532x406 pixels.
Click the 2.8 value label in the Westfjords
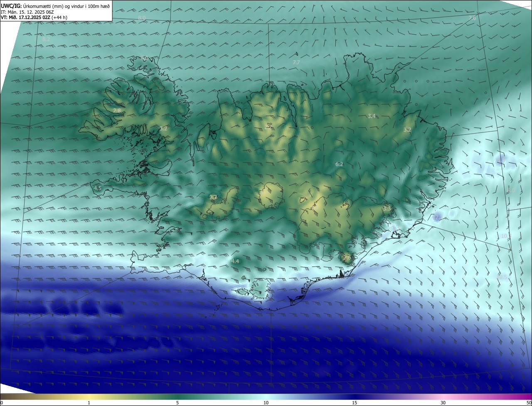click(117, 110)
